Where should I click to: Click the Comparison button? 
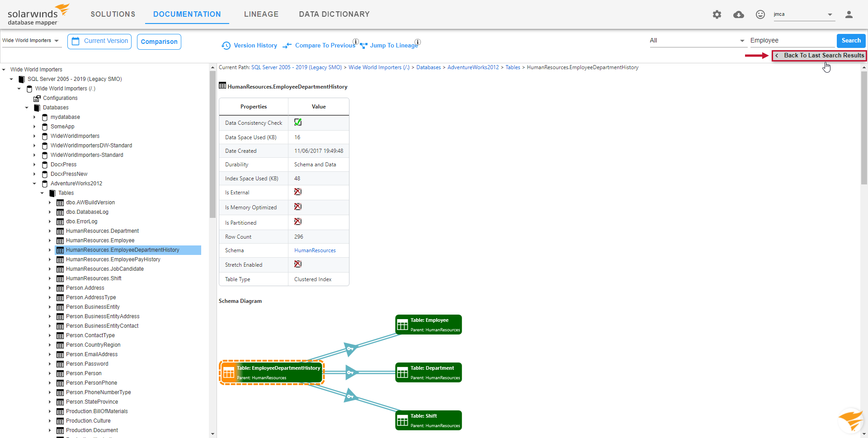159,42
